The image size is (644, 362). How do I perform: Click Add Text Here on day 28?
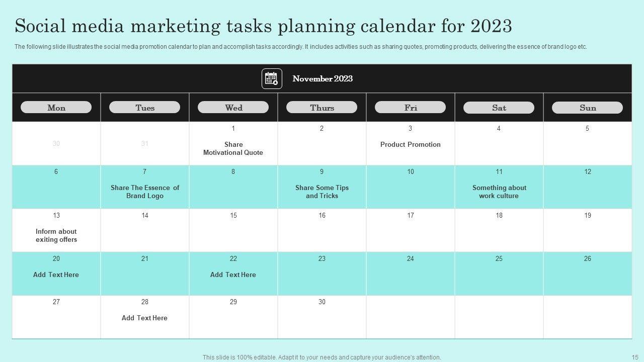click(144, 318)
